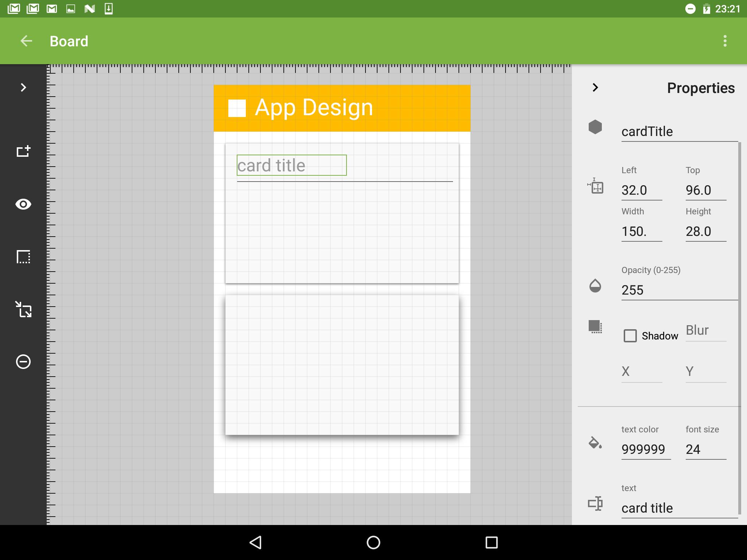This screenshot has height=560, width=747.
Task: Open the three-dot overflow menu
Action: tap(725, 41)
